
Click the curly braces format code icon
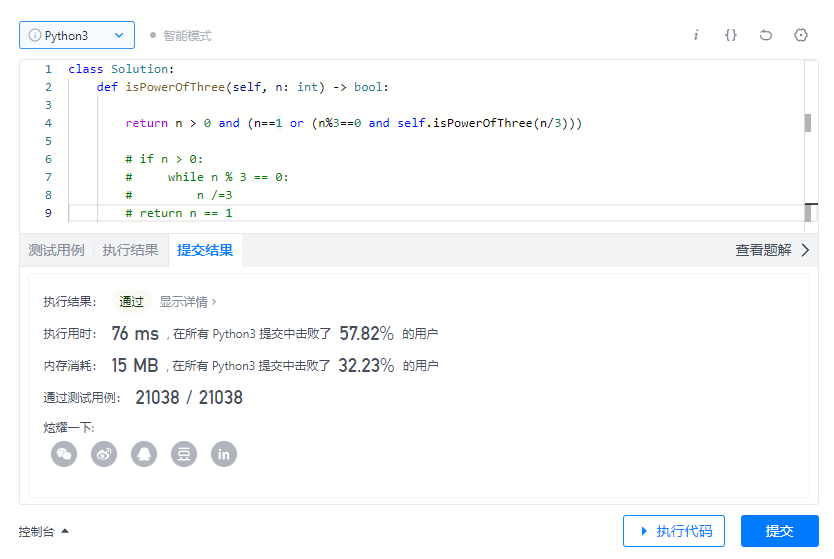[x=731, y=35]
